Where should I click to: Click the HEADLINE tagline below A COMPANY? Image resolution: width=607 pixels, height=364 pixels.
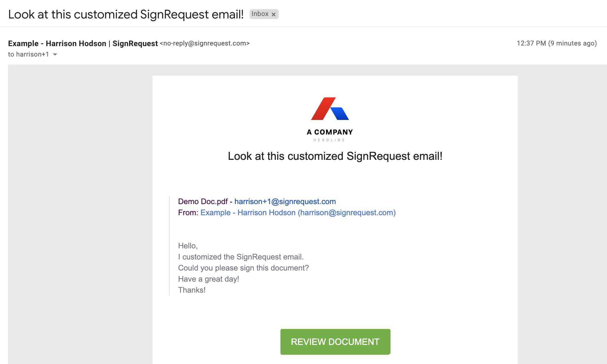[x=329, y=140]
